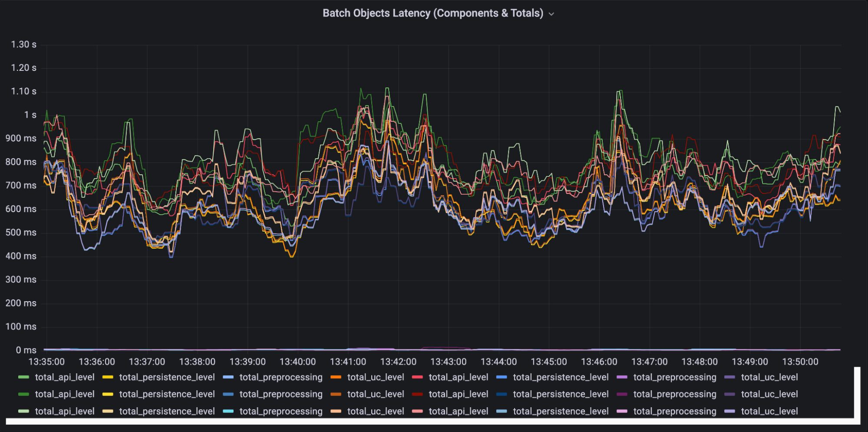Click the peach total_uc_level legend swatch
The width and height of the screenshot is (868, 432).
336,411
